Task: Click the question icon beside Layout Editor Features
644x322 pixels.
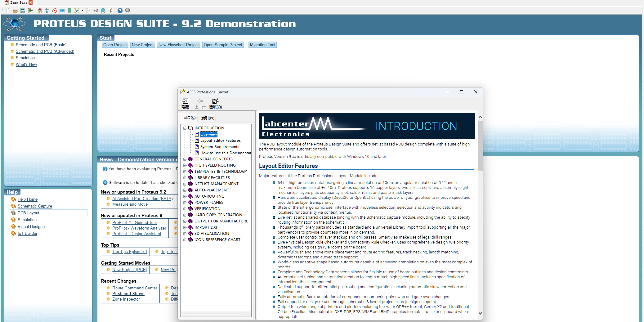Action: coord(197,141)
